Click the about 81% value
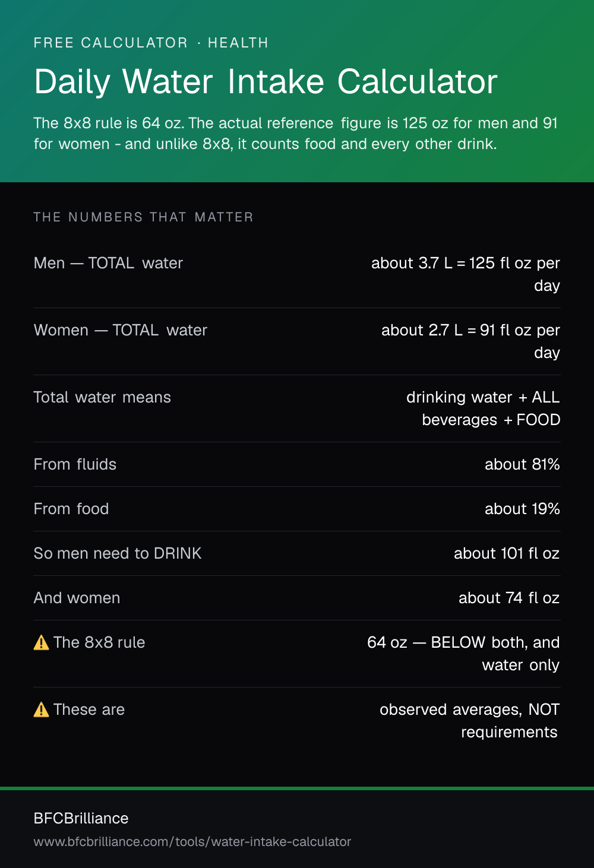 point(522,464)
